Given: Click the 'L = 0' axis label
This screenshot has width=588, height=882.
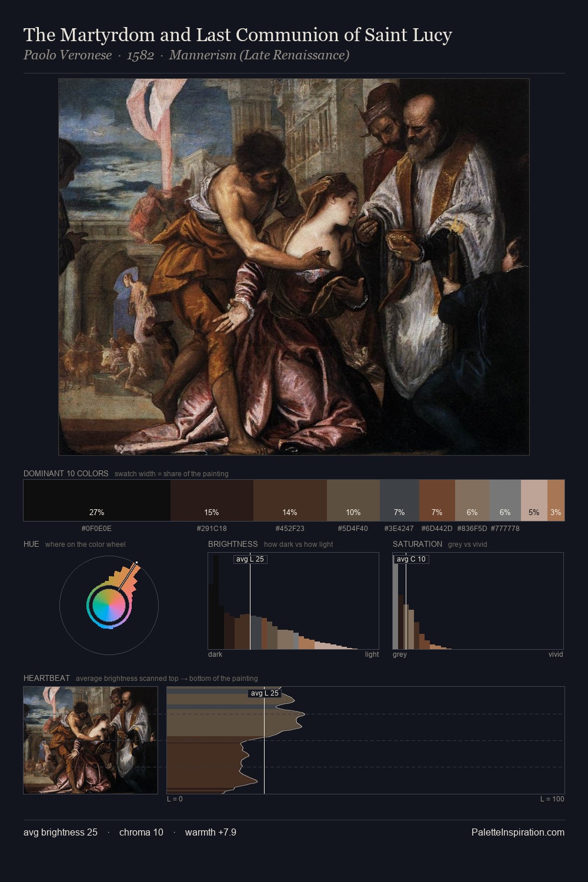Looking at the screenshot, I should 175,799.
